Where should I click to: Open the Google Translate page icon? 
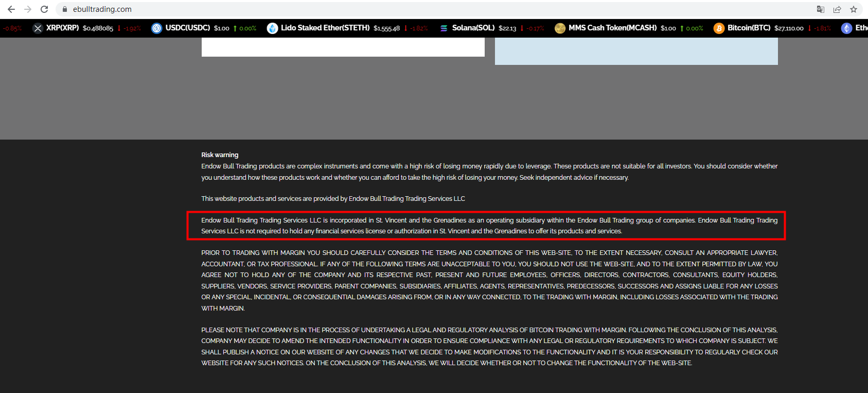point(821,9)
